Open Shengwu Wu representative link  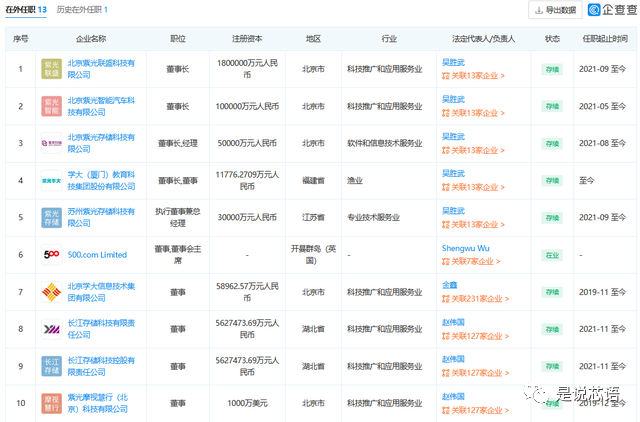[465, 249]
